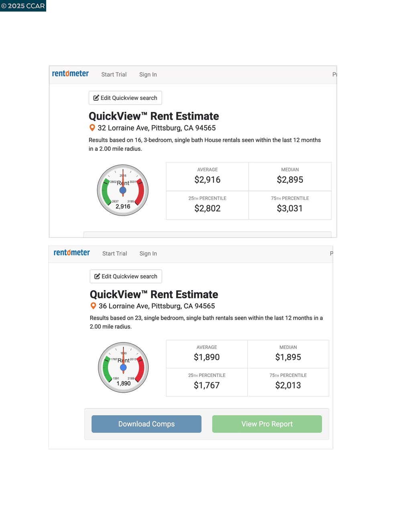Click the 32 Lorraine Ave address text

point(157,128)
